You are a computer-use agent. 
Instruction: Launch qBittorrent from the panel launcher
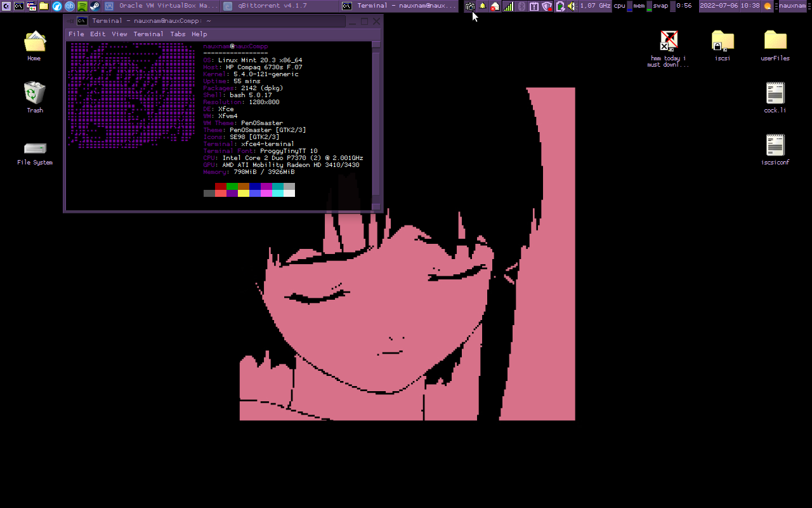pyautogui.click(x=69, y=6)
